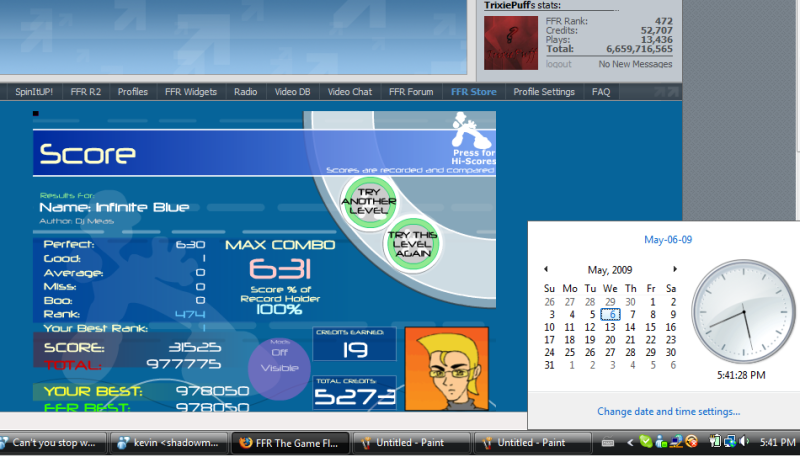Go to next month in calendar

coord(676,270)
